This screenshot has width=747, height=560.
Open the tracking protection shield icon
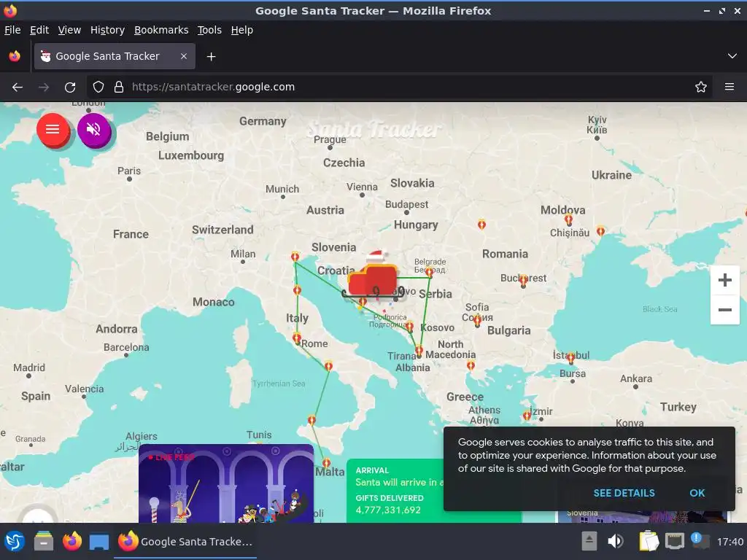98,87
